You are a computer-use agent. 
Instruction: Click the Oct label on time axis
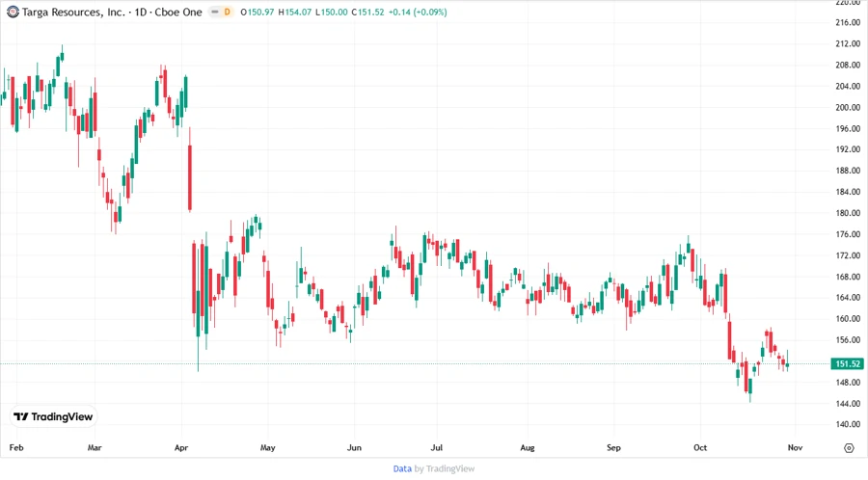point(700,447)
